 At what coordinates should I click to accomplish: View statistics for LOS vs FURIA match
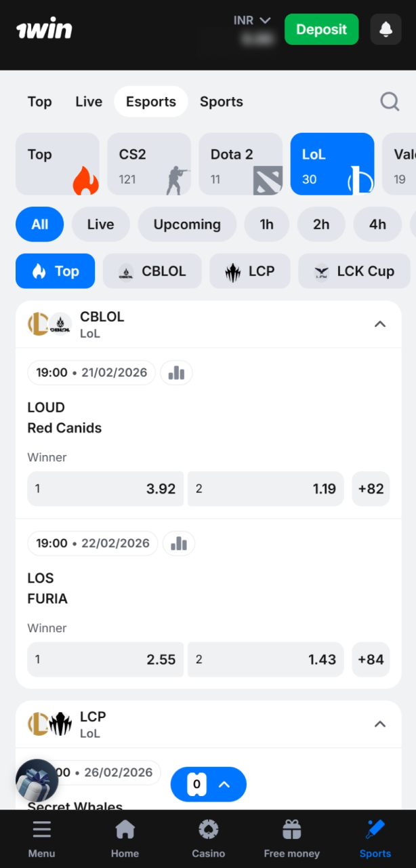pyautogui.click(x=178, y=543)
